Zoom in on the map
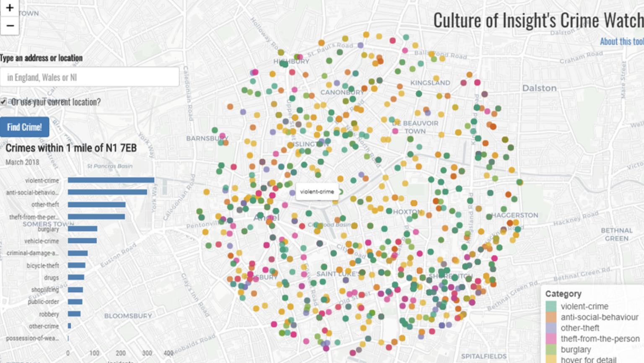 9,8
